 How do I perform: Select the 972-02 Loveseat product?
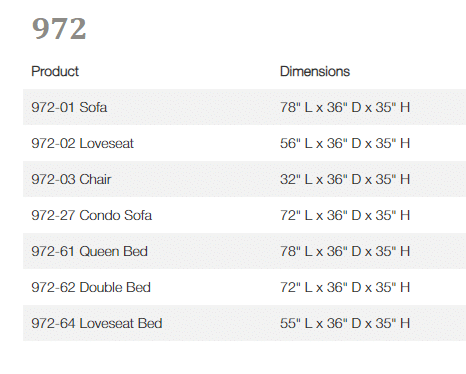click(x=82, y=143)
